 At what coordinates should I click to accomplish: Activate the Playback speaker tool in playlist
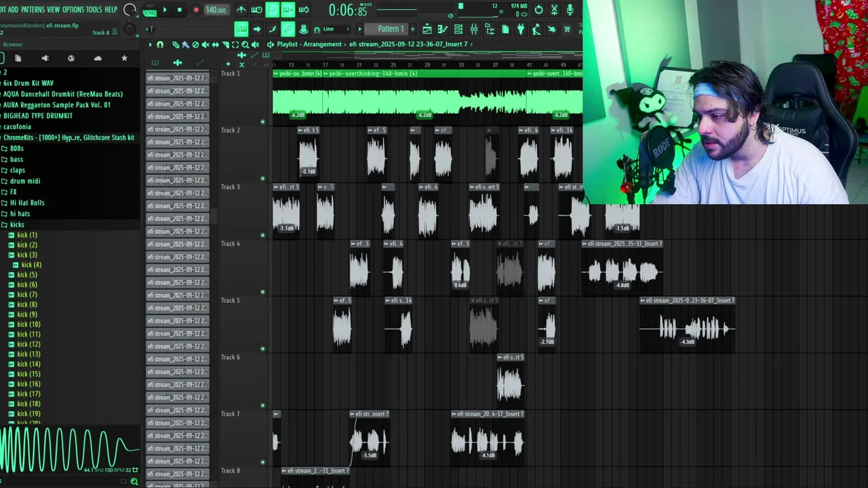255,45
